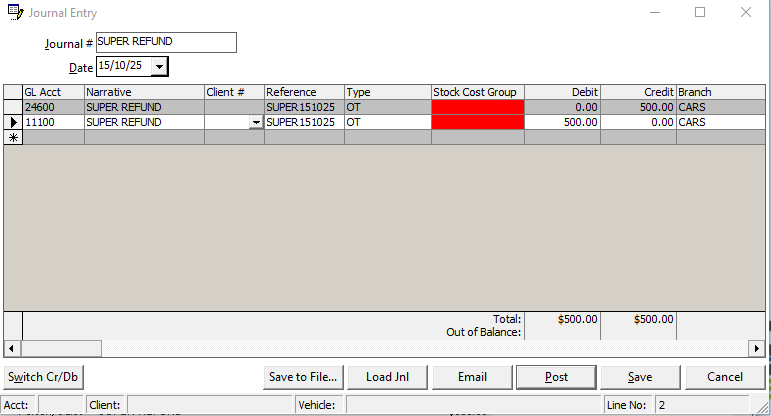Click the Stock Cost Group column header

[478, 92]
